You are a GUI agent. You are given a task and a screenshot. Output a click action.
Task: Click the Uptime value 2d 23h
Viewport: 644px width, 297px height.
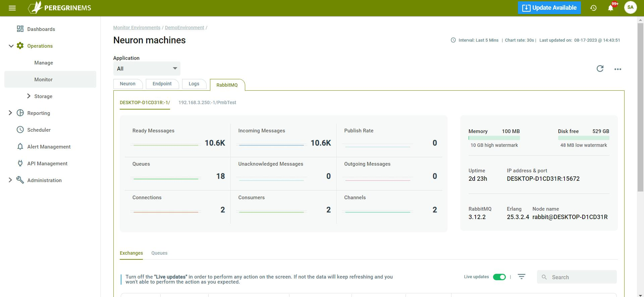pos(478,179)
